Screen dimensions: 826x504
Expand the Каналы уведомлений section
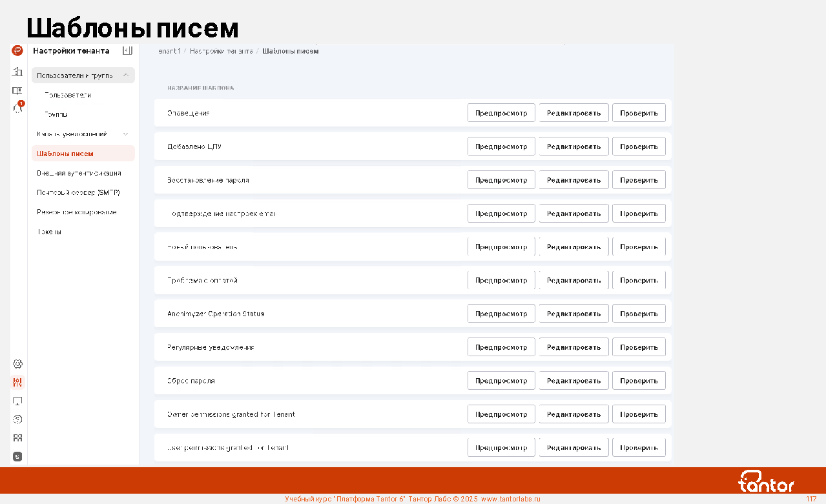coord(125,134)
